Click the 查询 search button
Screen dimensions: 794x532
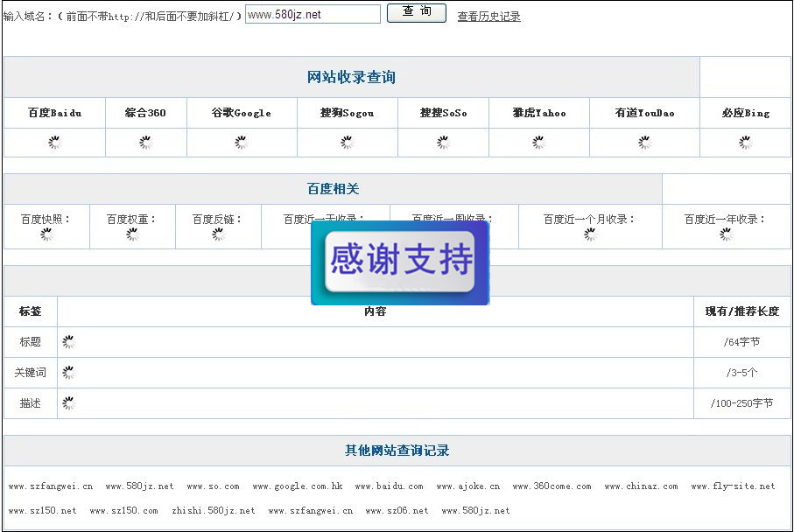[x=416, y=13]
